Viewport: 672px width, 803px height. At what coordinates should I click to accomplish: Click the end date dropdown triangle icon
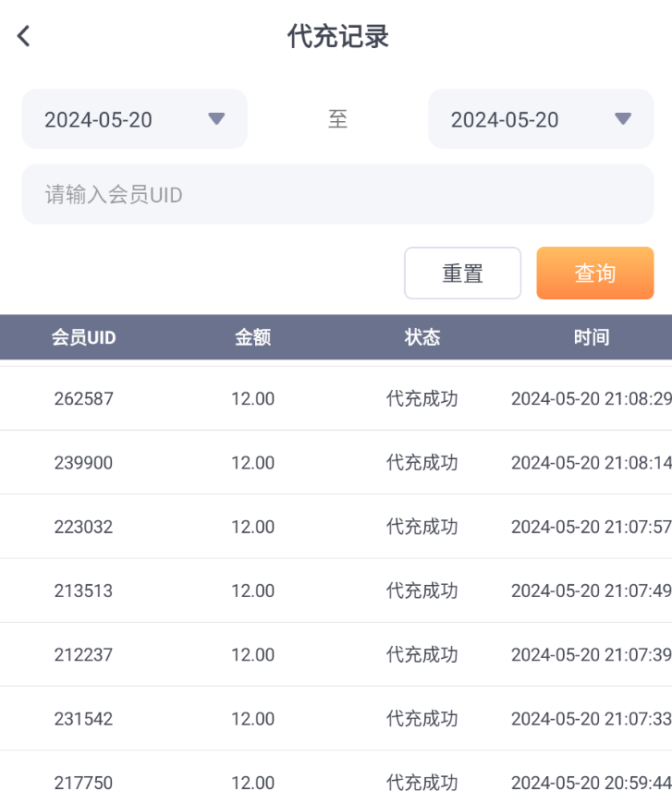click(623, 118)
